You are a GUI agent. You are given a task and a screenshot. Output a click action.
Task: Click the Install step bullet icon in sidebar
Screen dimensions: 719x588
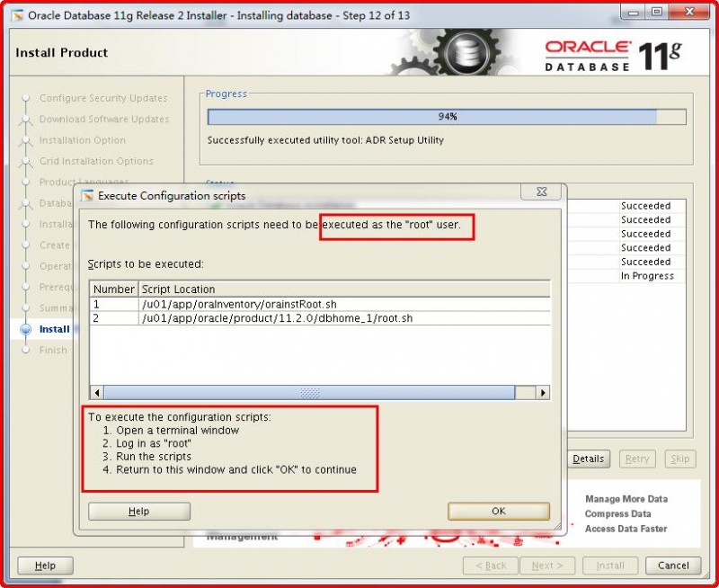[x=27, y=329]
